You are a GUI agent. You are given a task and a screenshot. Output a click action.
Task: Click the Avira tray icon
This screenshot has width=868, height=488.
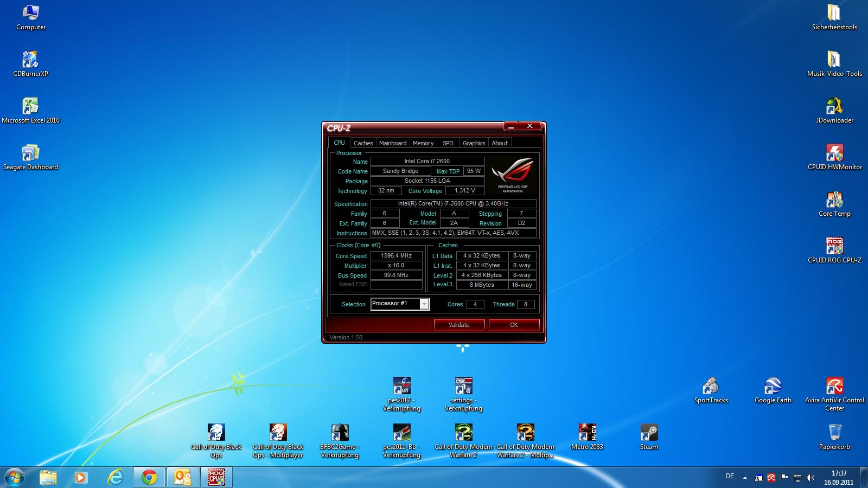coord(771,478)
